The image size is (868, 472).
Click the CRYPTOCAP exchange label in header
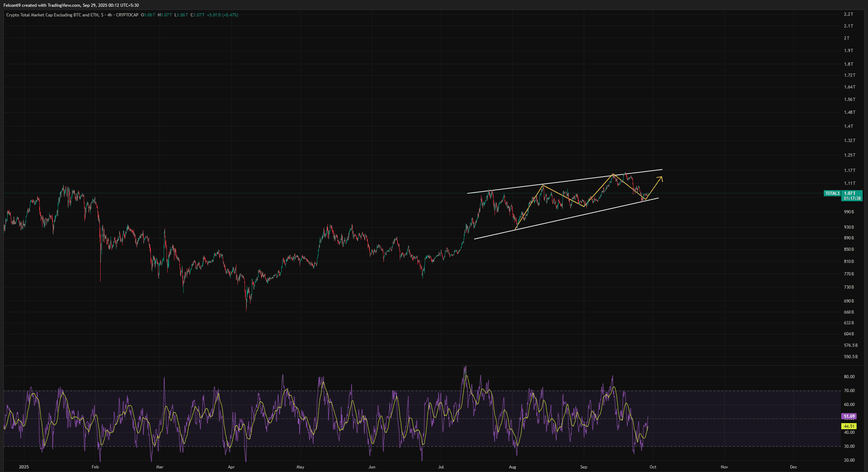[x=127, y=15]
